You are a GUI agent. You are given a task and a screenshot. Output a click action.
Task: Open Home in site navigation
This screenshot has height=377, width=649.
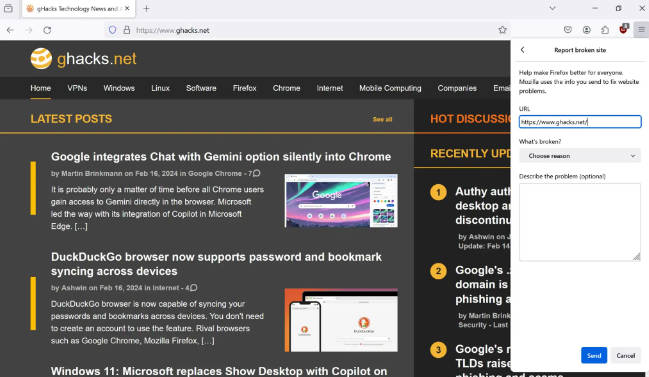pos(41,88)
